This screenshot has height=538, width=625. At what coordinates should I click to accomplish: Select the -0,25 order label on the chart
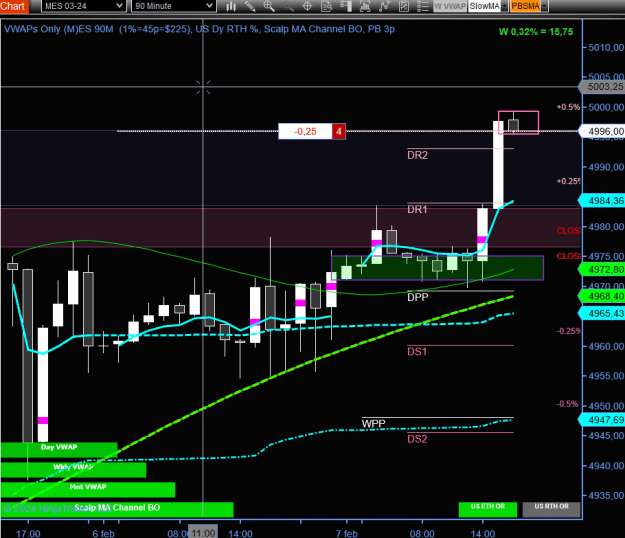point(305,132)
